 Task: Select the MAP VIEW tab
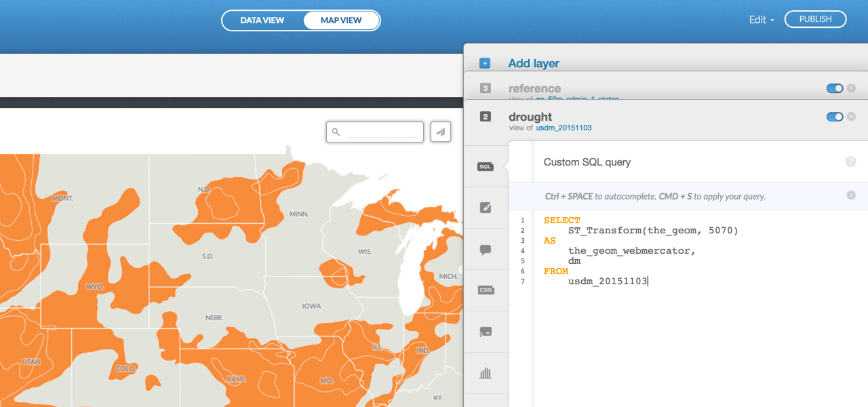pyautogui.click(x=341, y=20)
